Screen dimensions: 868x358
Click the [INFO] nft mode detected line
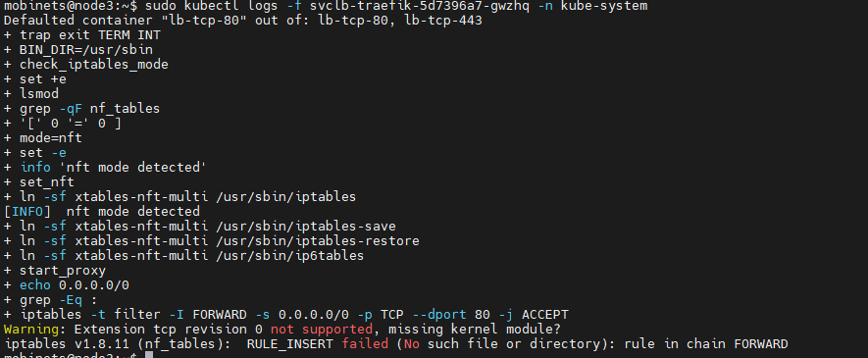click(102, 212)
